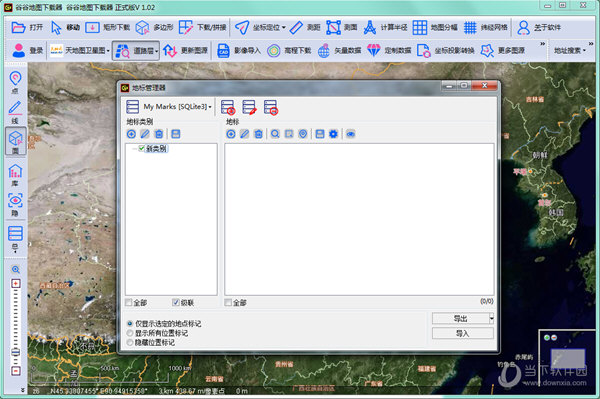Image resolution: width=600 pixels, height=399 pixels.
Task: Click the 影像导入 image import icon
Action: point(223,50)
